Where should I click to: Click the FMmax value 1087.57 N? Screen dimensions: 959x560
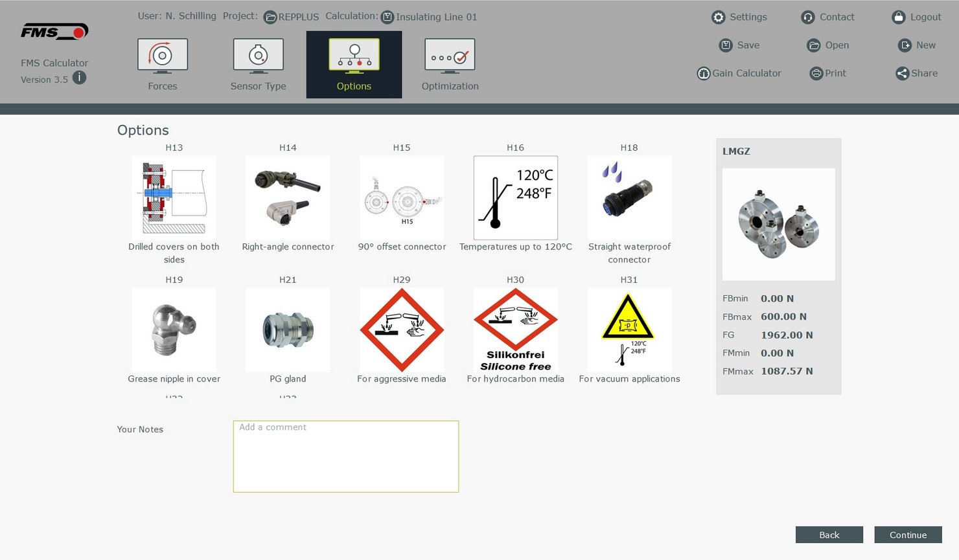787,371
